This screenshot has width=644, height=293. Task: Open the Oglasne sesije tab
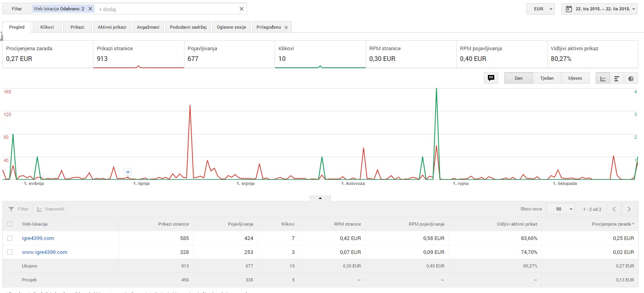232,27
